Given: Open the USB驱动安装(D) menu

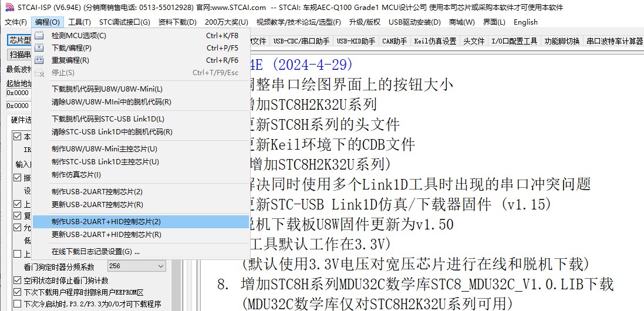Looking at the screenshot, I should tap(414, 22).
